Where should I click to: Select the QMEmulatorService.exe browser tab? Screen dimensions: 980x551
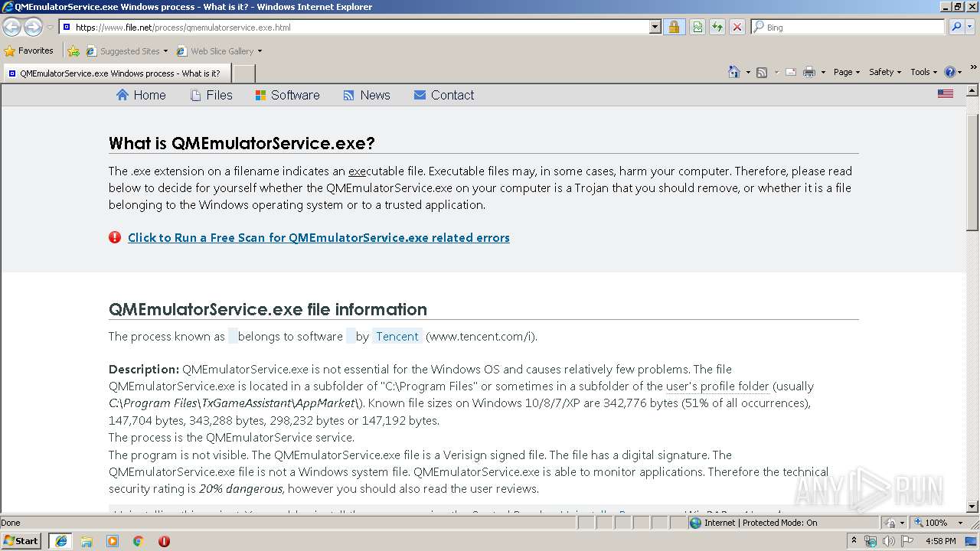[116, 73]
